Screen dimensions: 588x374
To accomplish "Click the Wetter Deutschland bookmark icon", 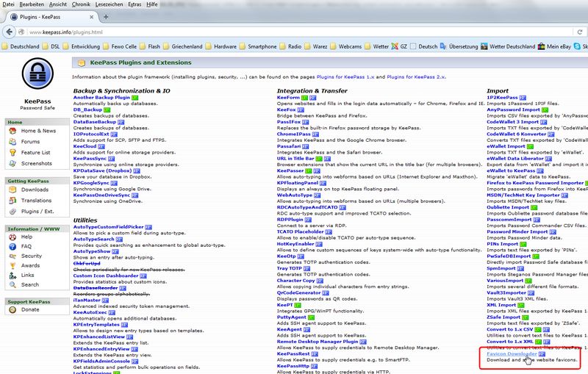I will pos(484,46).
